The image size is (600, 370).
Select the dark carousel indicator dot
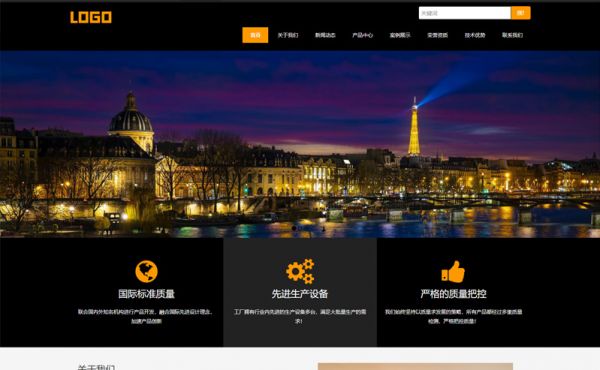pos(294,228)
